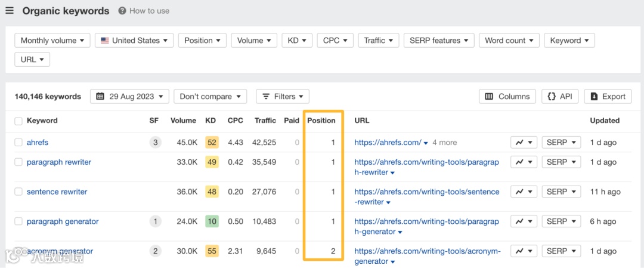Click the SF badge 1 for paragraph generator
Image resolution: width=644 pixels, height=268 pixels.
tap(155, 221)
